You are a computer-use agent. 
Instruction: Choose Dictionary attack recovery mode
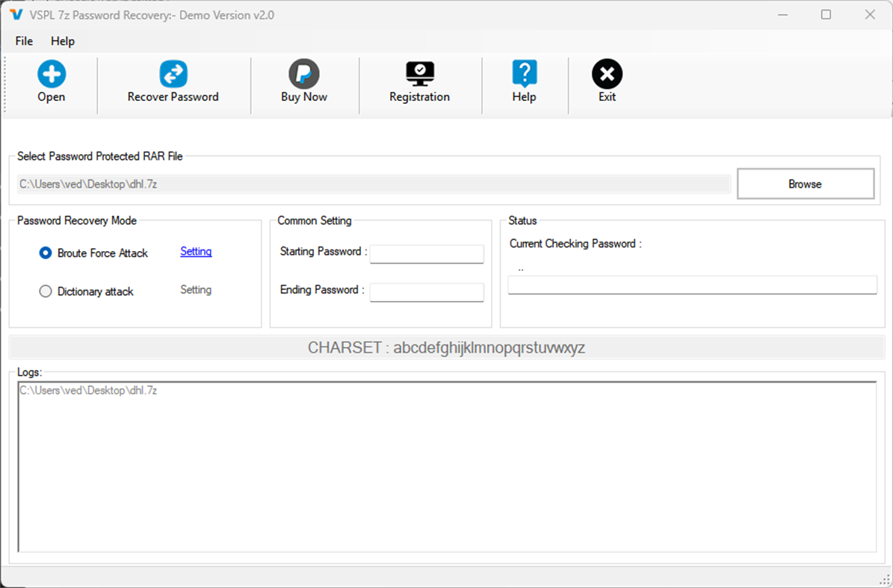[45, 291]
